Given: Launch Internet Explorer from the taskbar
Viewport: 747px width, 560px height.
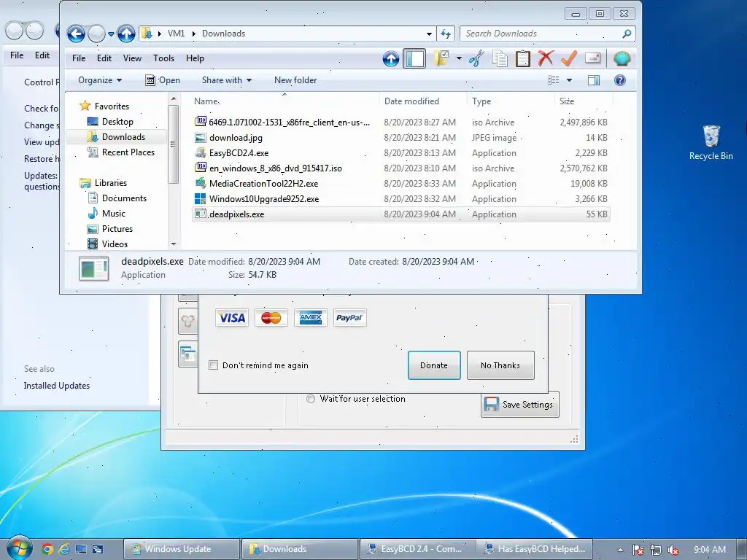Looking at the screenshot, I should pos(64,549).
